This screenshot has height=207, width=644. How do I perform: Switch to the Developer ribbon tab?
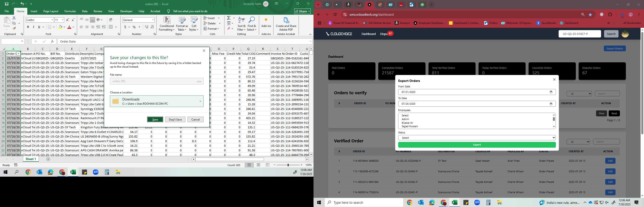click(126, 11)
